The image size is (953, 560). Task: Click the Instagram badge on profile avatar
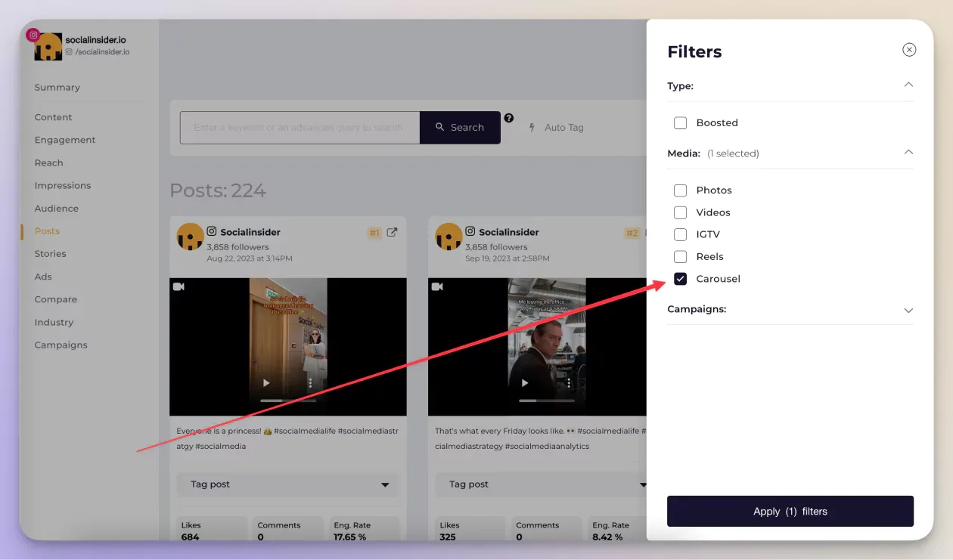point(33,35)
